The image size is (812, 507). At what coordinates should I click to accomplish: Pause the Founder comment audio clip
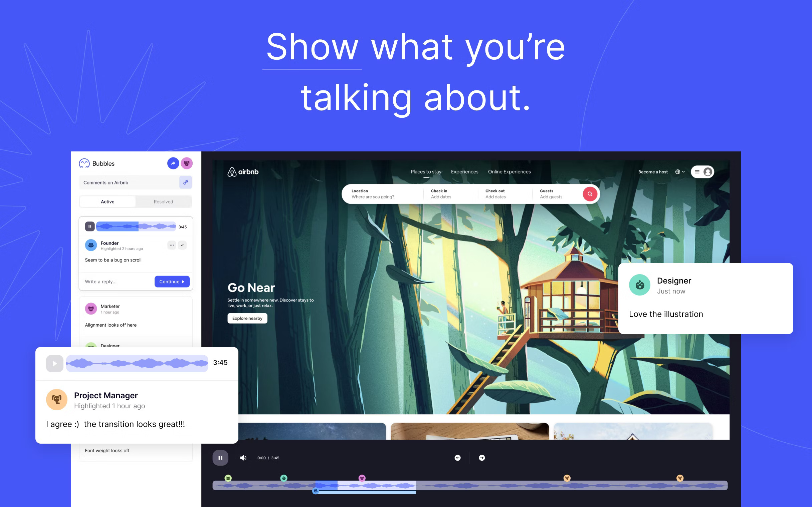coord(89,227)
